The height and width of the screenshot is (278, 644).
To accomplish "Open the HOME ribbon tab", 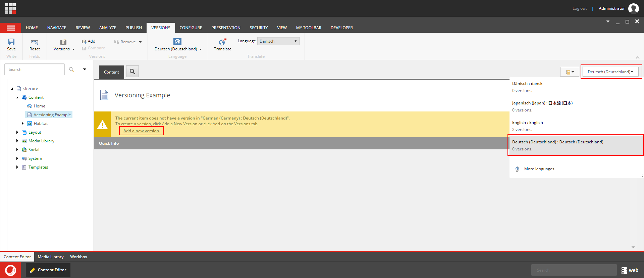I will click(x=32, y=28).
